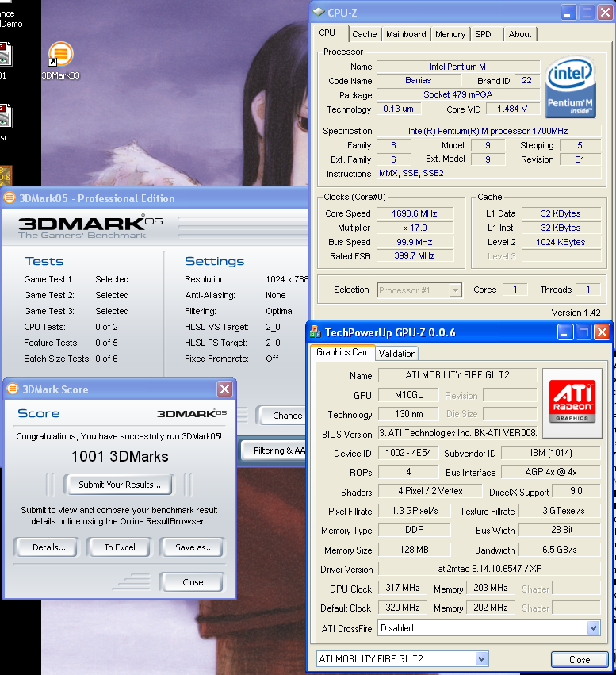Select the CPU tab in CPU-Z
Viewport: 616px width, 675px height.
click(x=330, y=33)
